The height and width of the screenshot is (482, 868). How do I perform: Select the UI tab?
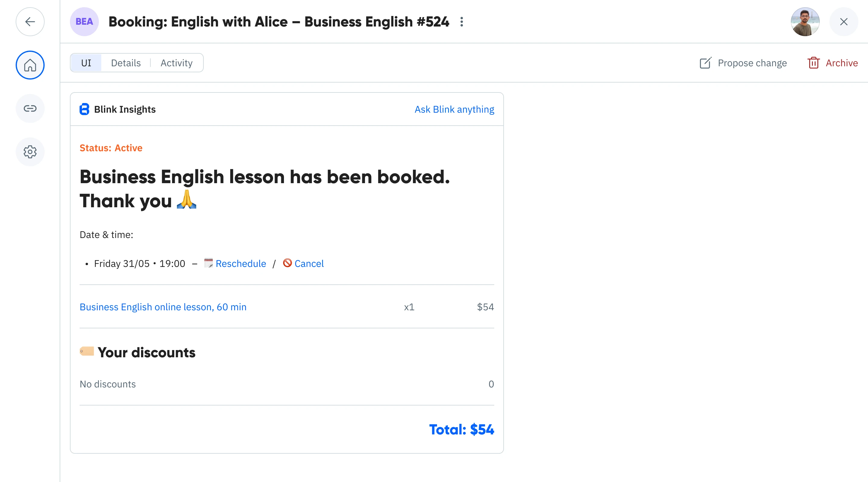tap(86, 63)
